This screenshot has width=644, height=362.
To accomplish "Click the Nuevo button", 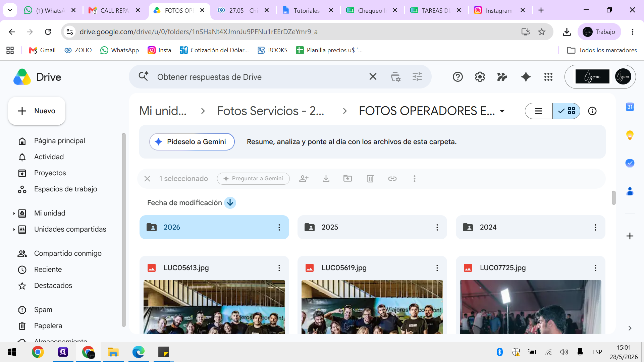I will point(37,111).
